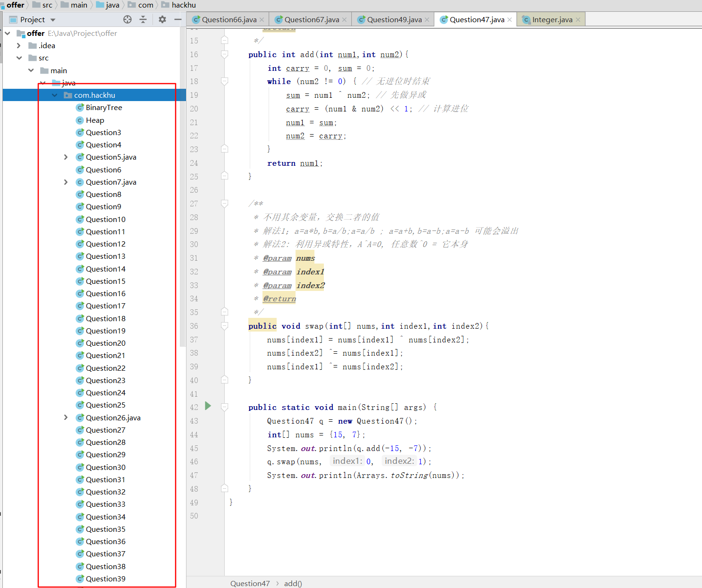This screenshot has height=588, width=702.
Task: Switch to the Question67.java tab
Action: pyautogui.click(x=311, y=19)
